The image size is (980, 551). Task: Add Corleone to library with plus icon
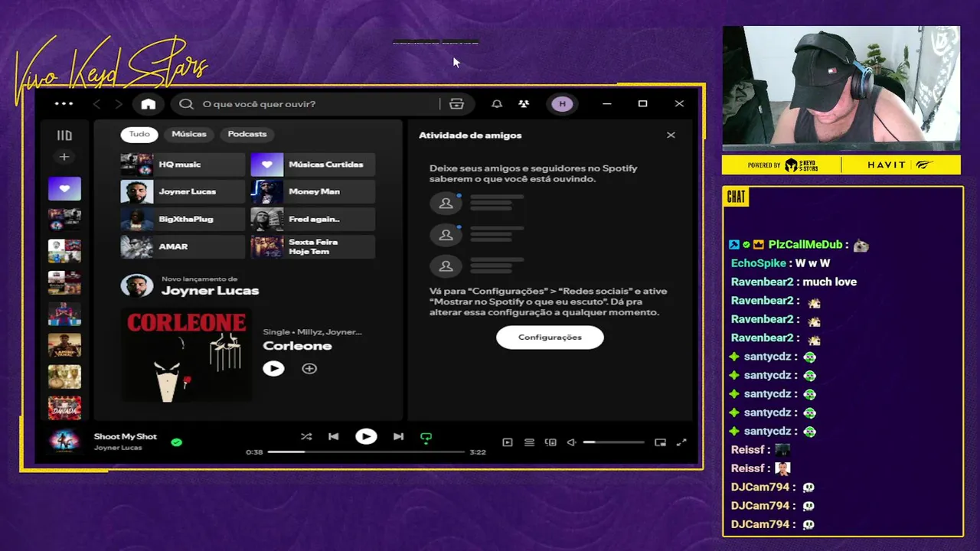click(x=309, y=369)
